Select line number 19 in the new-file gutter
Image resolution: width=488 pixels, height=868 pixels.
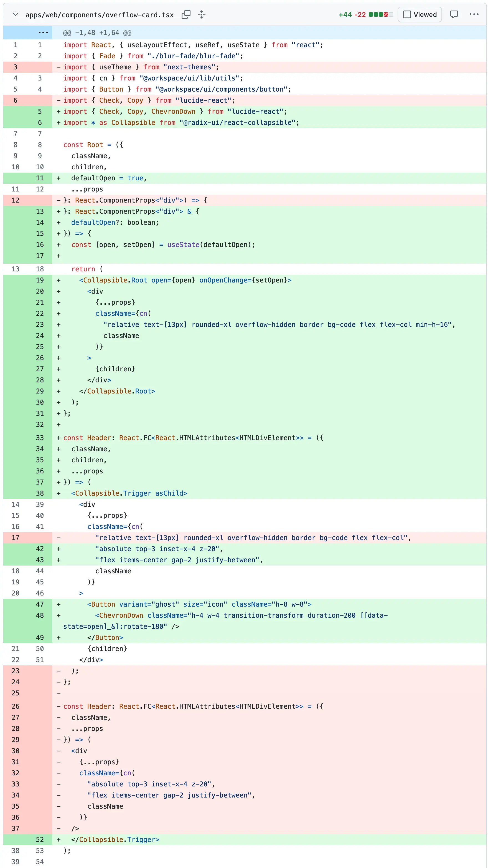click(40, 280)
